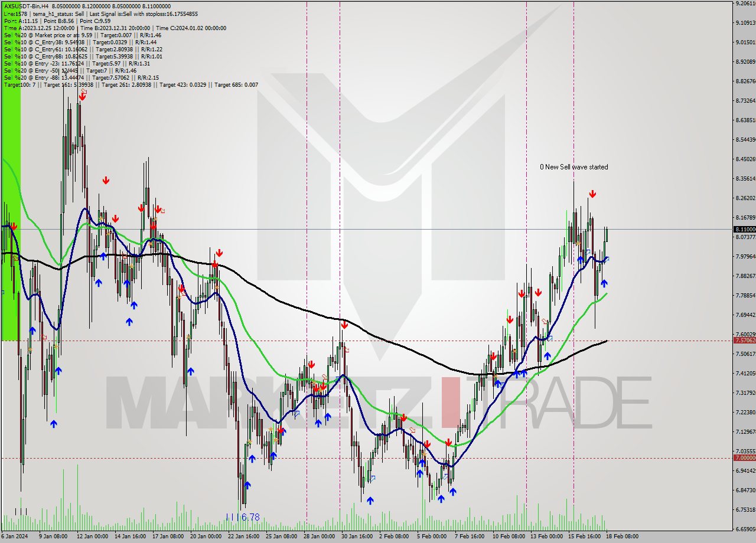Click the 8.82676 price axis label

tap(745, 81)
